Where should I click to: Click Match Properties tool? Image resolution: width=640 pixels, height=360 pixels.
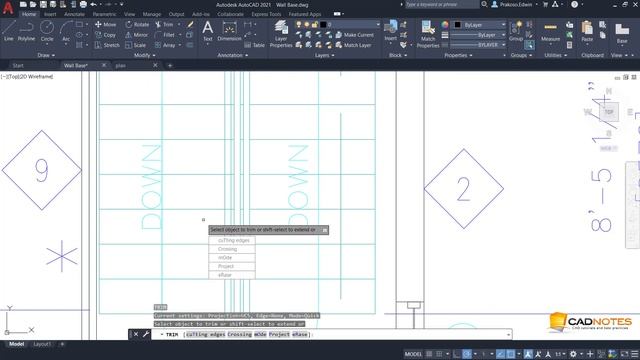pos(428,33)
